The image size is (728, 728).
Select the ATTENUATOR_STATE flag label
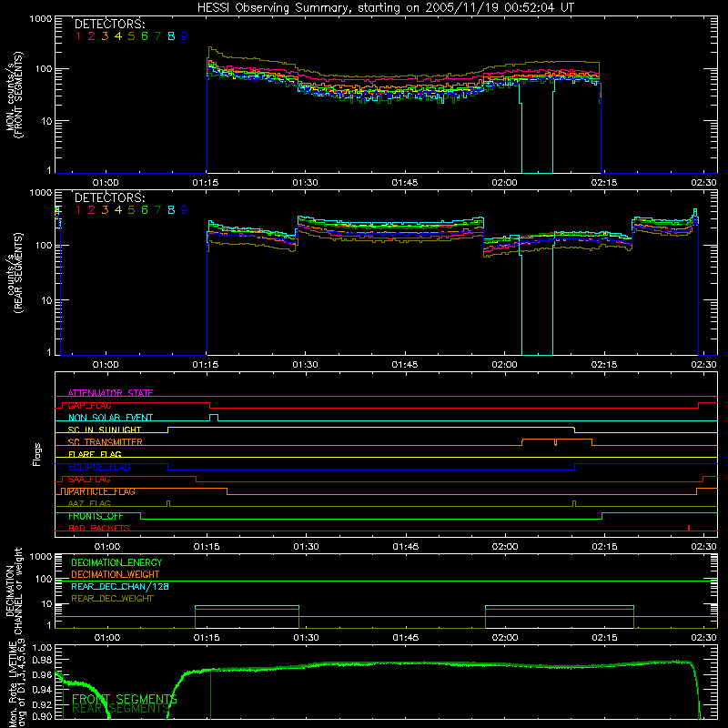tap(110, 393)
